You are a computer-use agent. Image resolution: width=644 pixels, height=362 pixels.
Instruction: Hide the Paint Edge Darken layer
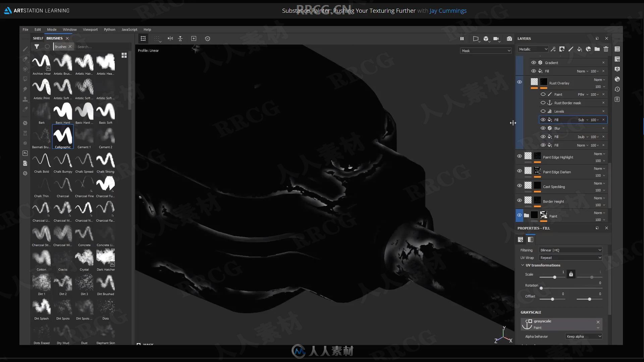click(519, 171)
